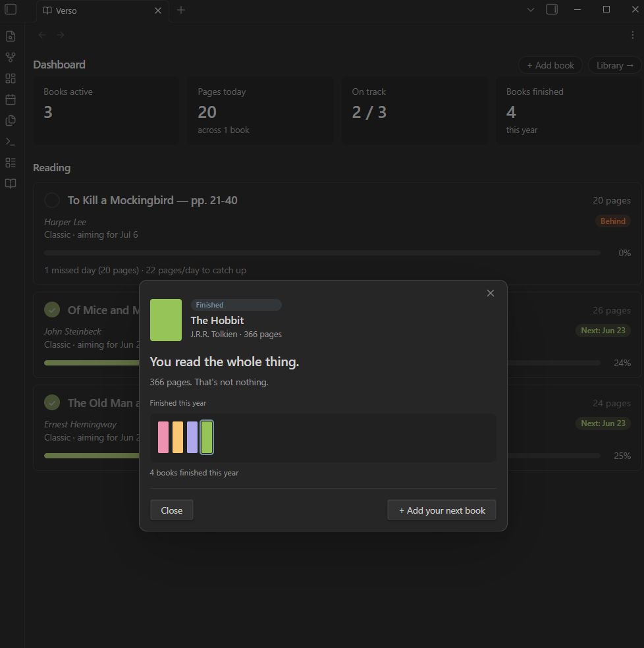644x648 pixels.
Task: Click the Finished status pill
Action: coord(236,305)
